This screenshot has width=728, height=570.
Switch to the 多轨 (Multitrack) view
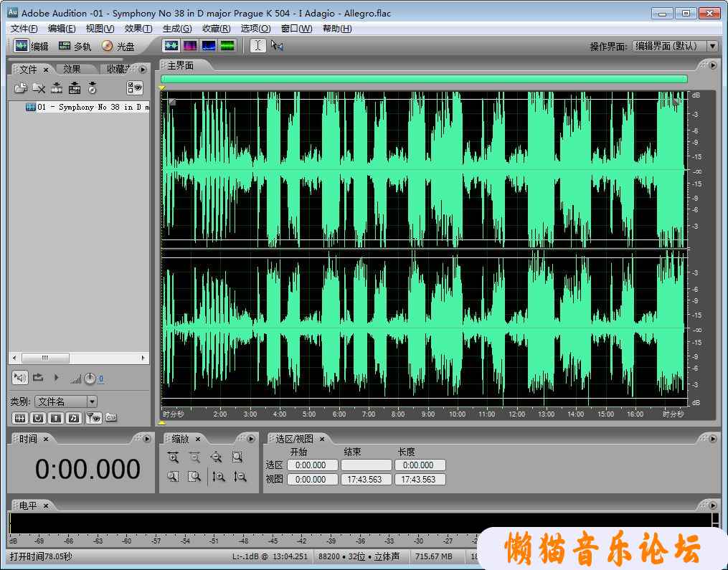(75, 46)
